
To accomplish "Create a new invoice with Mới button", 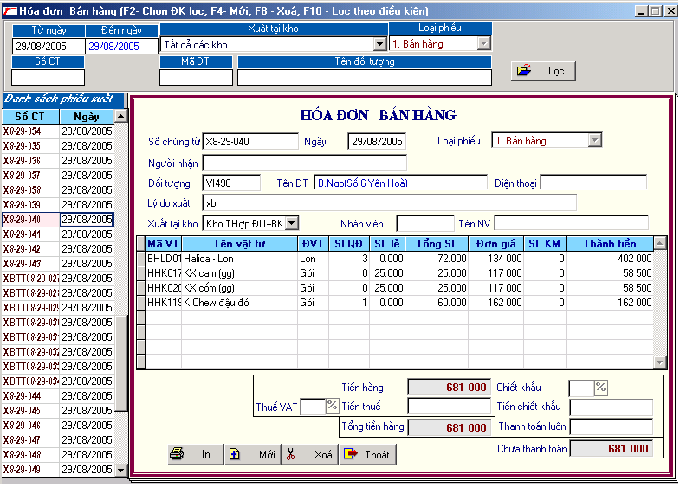I will tap(253, 455).
